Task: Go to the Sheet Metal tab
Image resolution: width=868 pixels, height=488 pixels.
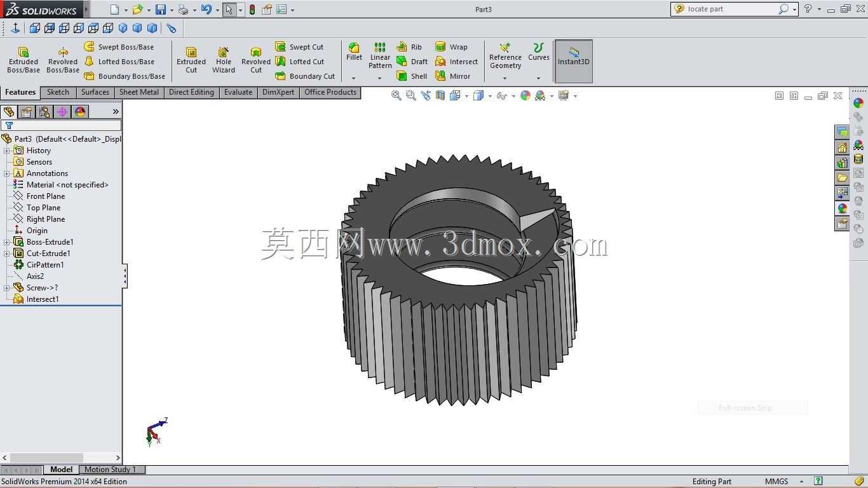Action: 139,93
